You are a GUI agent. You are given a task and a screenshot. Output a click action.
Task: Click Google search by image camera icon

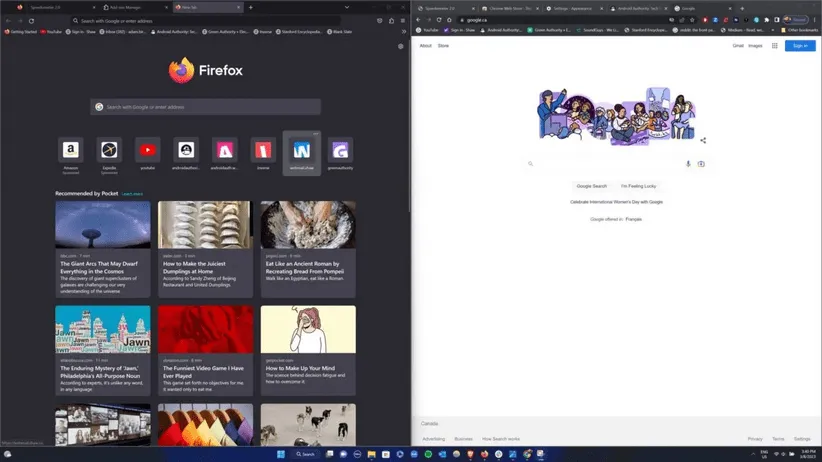(701, 164)
